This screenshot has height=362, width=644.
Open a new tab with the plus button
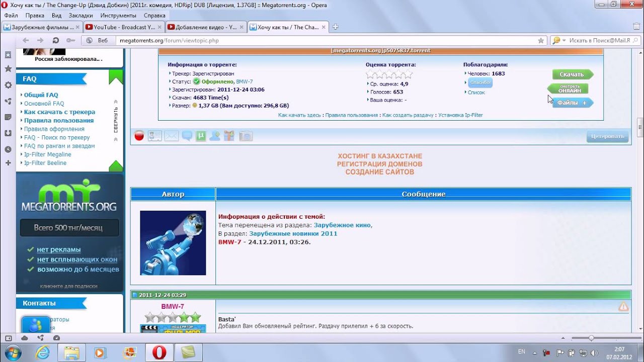(336, 27)
